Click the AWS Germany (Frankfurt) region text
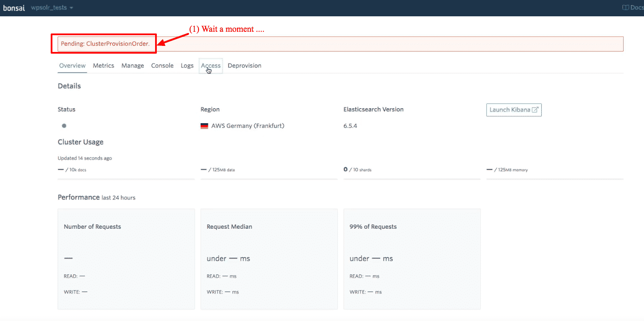Screen dimensions: 644x321 coord(248,126)
